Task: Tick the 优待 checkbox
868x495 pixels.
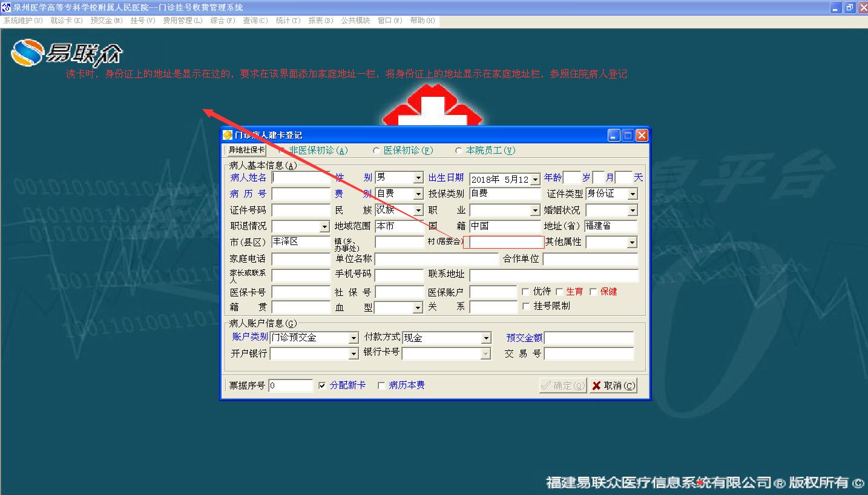Action: tap(525, 292)
